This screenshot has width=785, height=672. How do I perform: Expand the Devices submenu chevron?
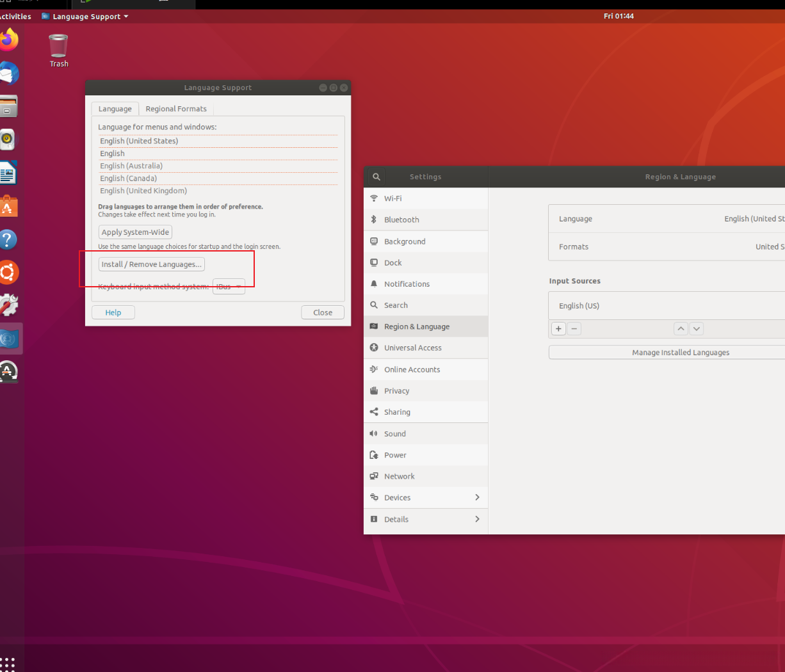coord(477,497)
